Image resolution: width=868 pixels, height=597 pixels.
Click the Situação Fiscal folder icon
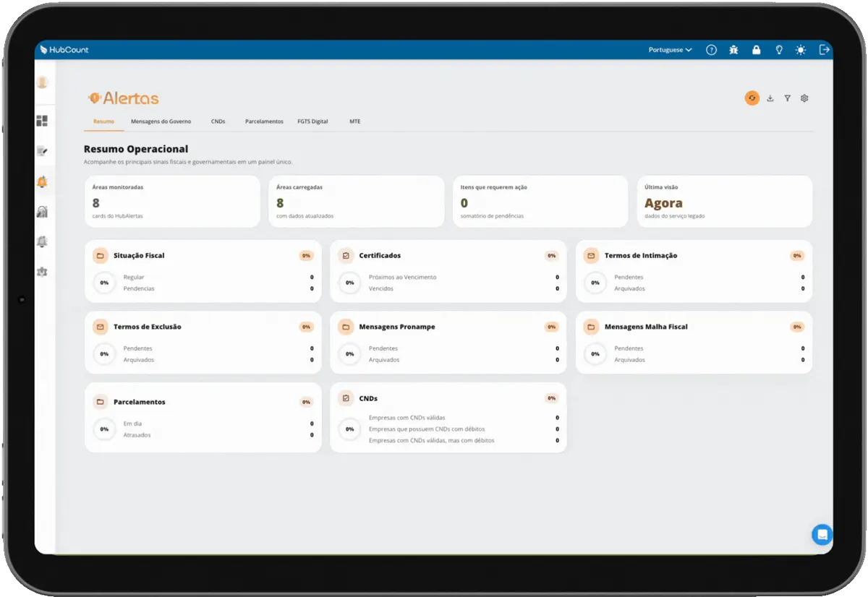(x=100, y=256)
